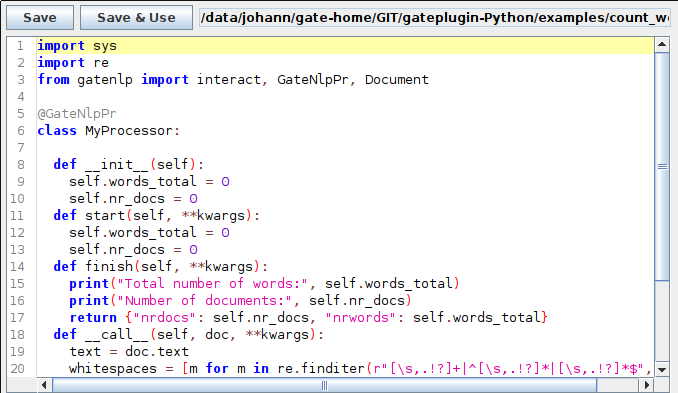The image size is (678, 393).
Task: Click 'text = doc.text' on line 19
Action: [x=129, y=351]
